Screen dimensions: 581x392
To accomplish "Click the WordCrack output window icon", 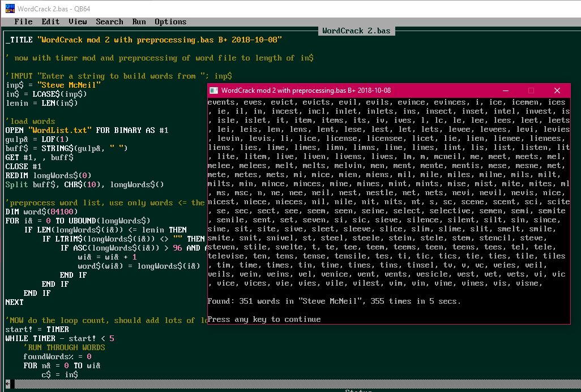I will [x=213, y=91].
